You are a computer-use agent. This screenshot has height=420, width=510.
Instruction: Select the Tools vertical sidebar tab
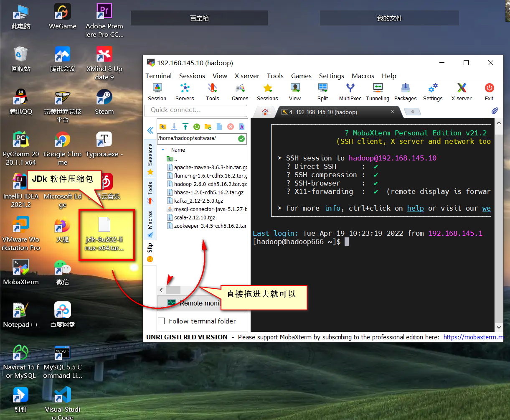[x=150, y=193]
